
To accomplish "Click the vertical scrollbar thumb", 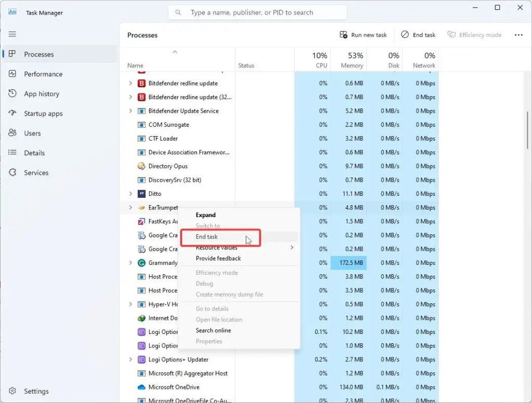I will pyautogui.click(x=528, y=130).
